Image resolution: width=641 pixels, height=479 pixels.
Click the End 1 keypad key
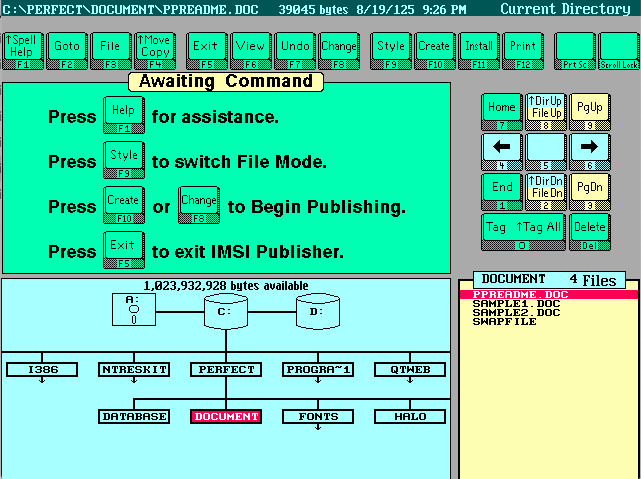tap(502, 192)
